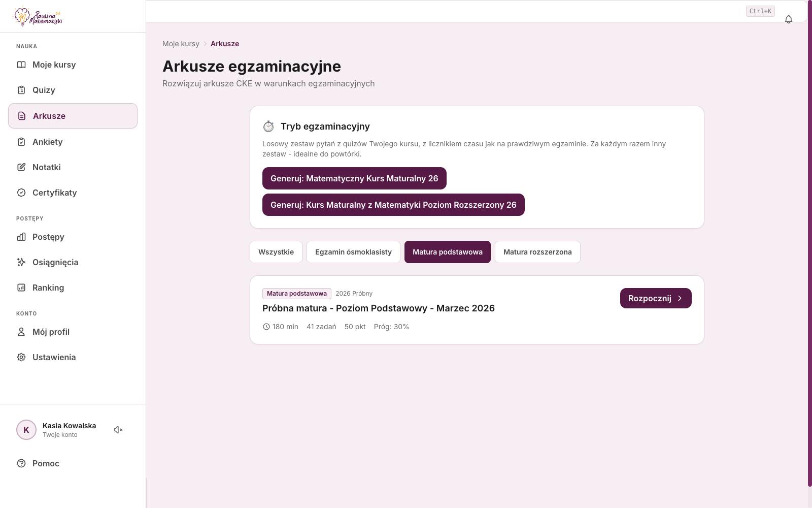
Task: Click the Notatki pencil icon
Action: pyautogui.click(x=21, y=167)
